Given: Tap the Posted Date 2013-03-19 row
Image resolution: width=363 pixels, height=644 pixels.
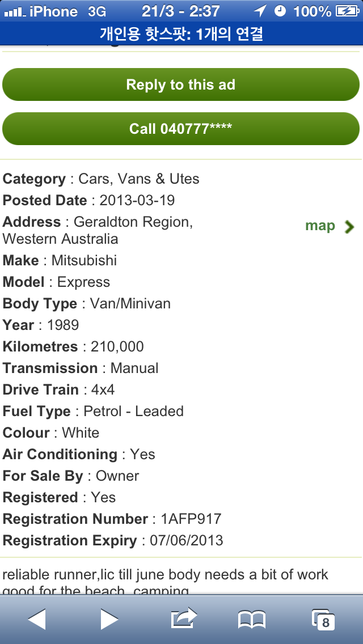Looking at the screenshot, I should tap(89, 200).
